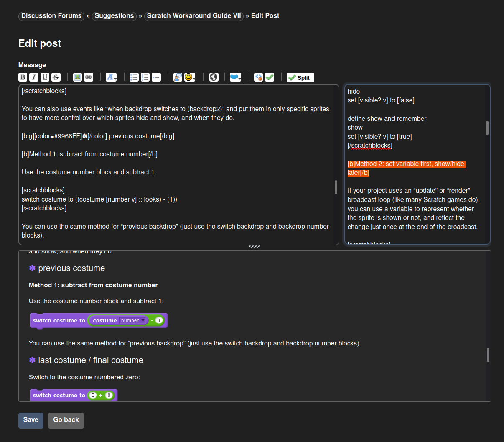Open the Suggestions breadcrumb link

pyautogui.click(x=114, y=16)
